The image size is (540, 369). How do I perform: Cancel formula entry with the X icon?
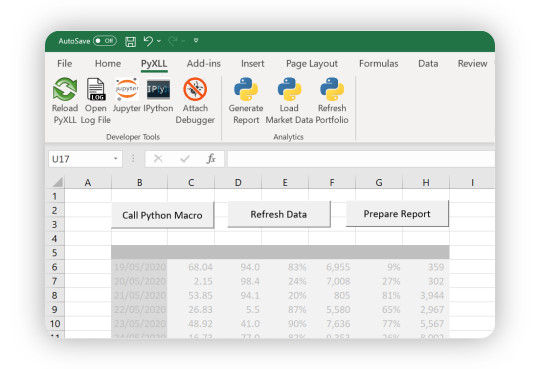(x=158, y=158)
